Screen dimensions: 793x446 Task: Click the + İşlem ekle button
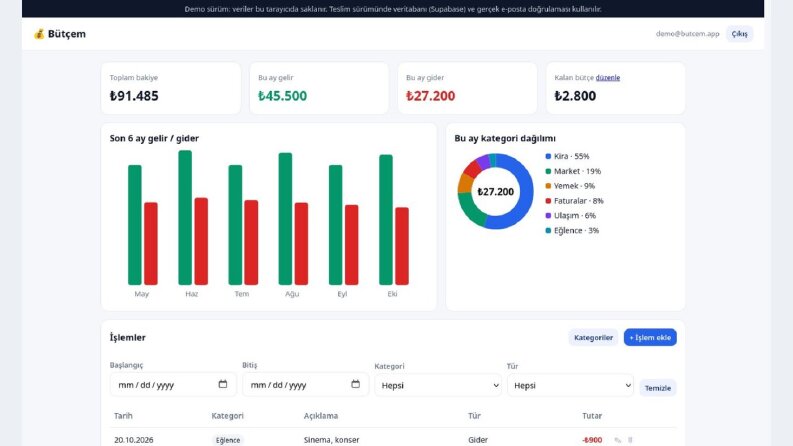coord(650,337)
